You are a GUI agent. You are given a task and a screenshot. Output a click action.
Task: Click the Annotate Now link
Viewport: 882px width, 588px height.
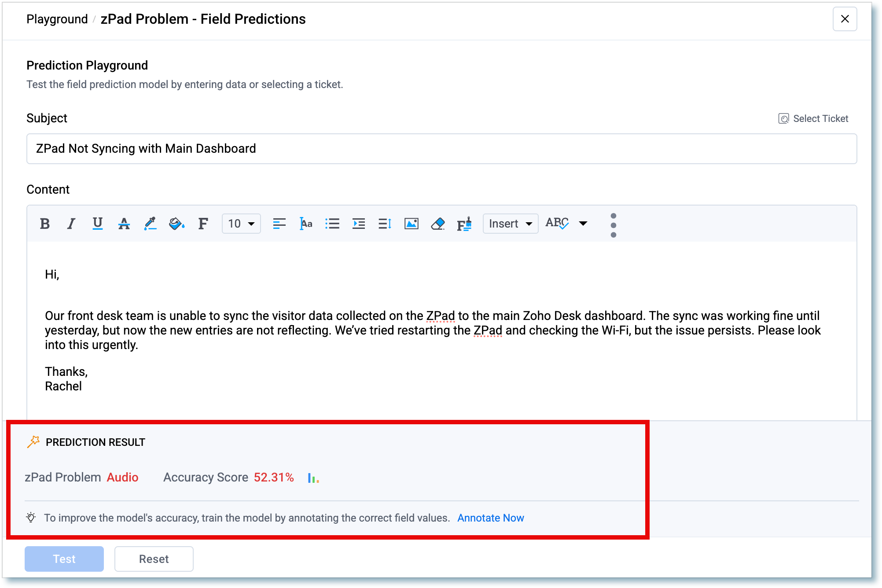click(491, 518)
